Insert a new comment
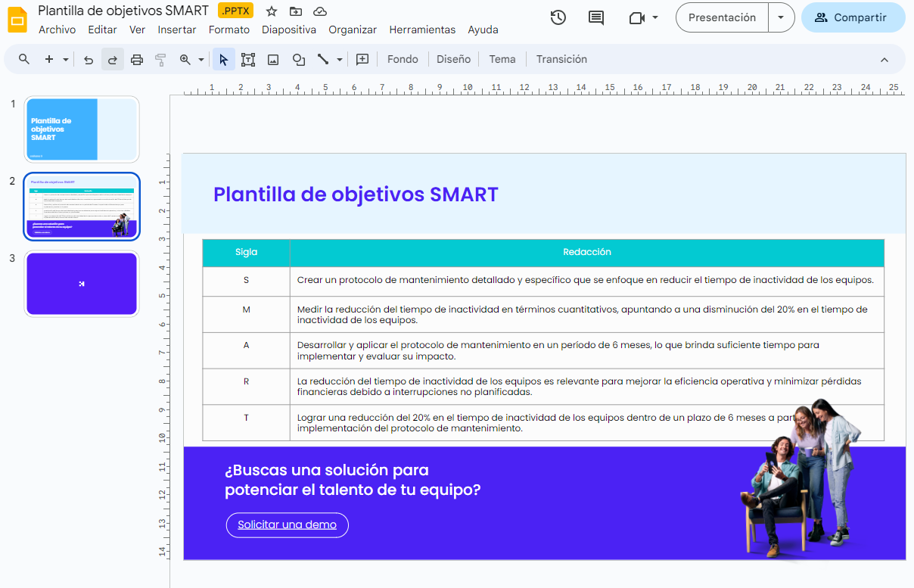Screen dimensions: 914x588 pos(362,59)
